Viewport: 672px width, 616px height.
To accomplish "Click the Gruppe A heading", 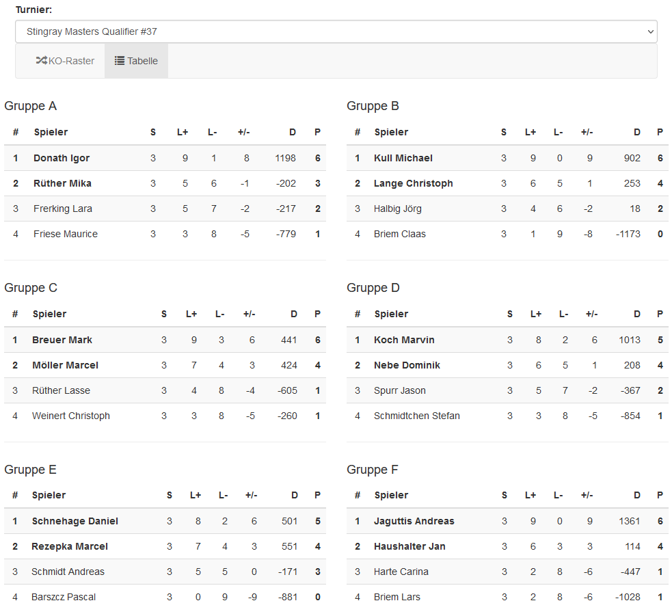I will coord(31,106).
